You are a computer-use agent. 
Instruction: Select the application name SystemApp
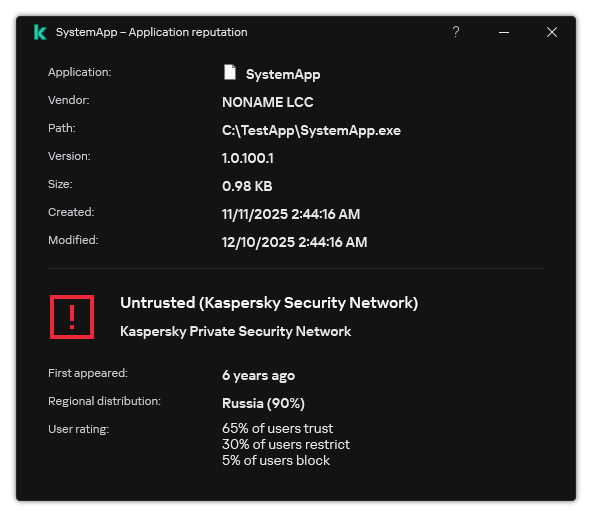(283, 74)
